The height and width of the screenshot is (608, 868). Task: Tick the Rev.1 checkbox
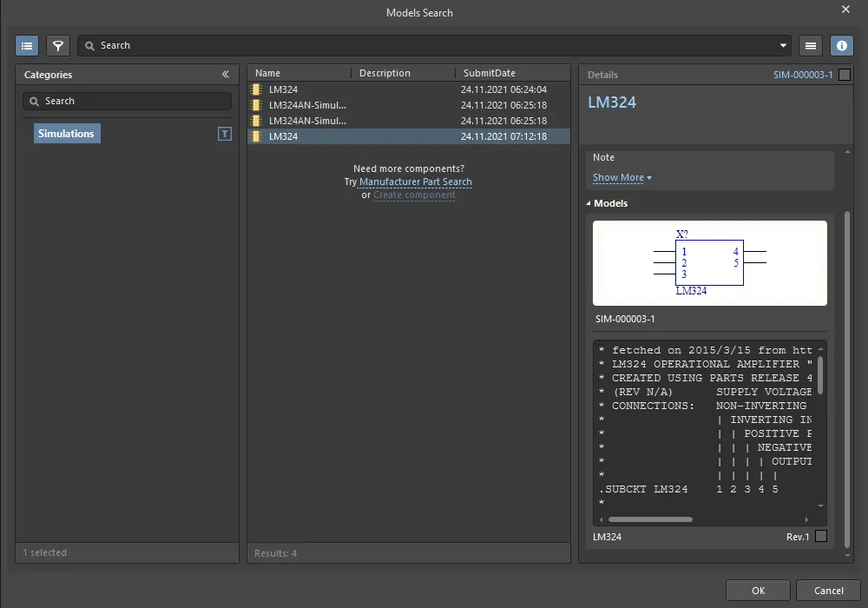click(x=821, y=537)
